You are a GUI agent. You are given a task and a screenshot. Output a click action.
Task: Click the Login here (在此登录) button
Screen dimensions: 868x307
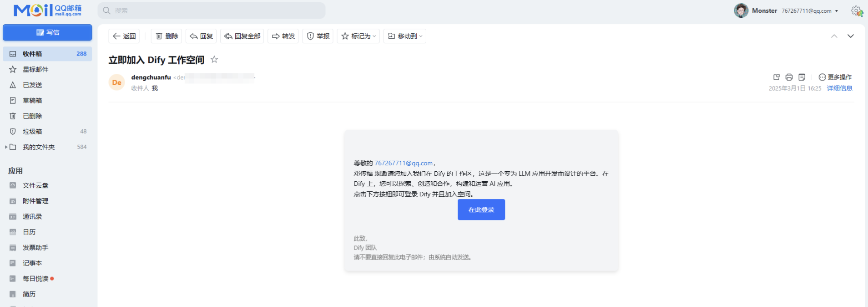(481, 210)
